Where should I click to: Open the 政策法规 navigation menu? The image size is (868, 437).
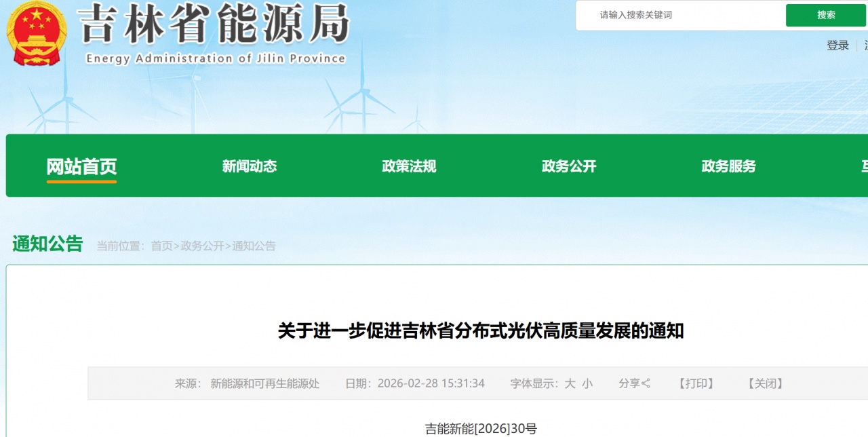tap(410, 166)
